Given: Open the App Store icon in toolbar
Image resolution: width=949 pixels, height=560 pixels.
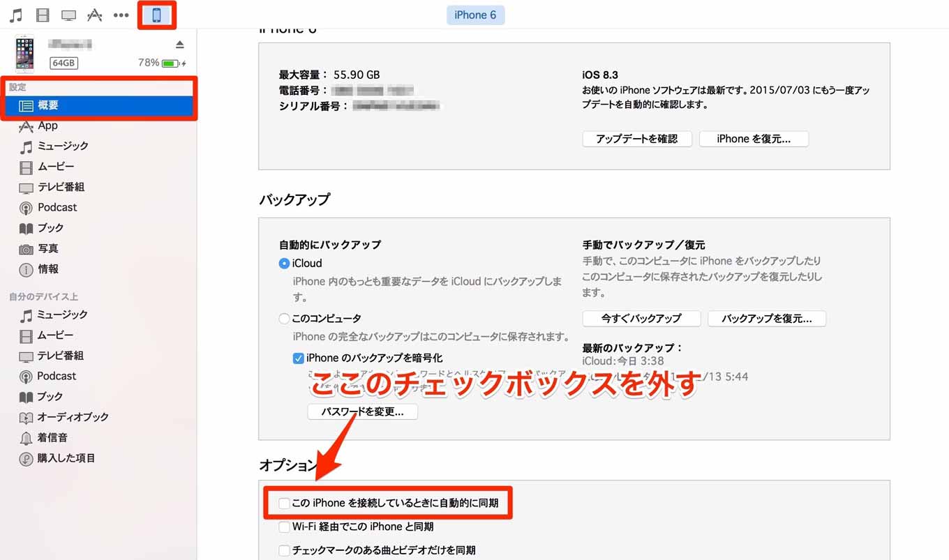Looking at the screenshot, I should point(94,15).
